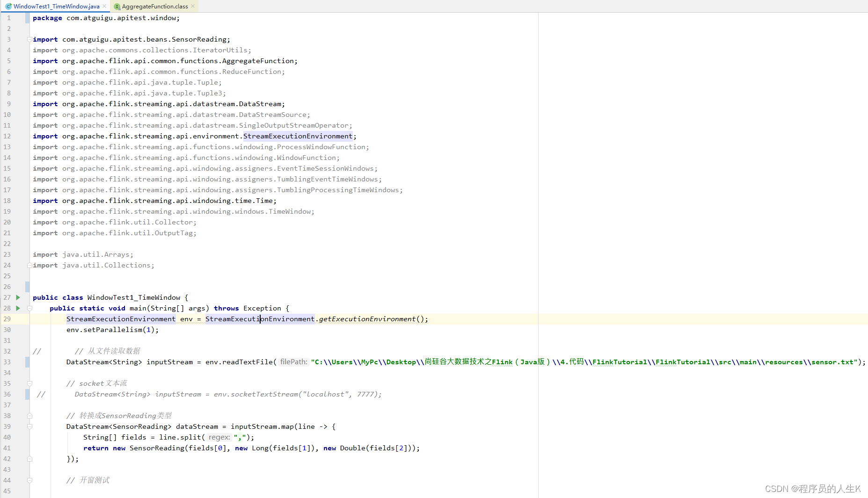Viewport: 868px width, 498px height.
Task: Click env.setParallelism(1) statement
Action: pyautogui.click(x=112, y=330)
